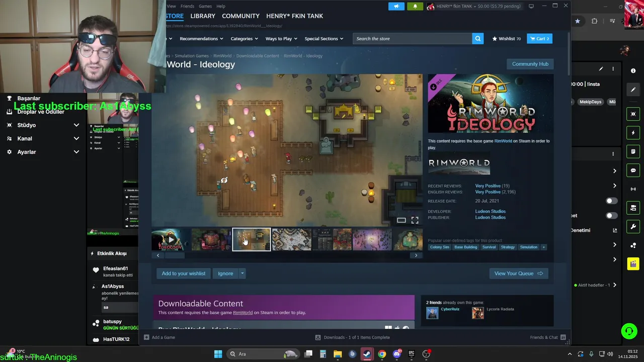Click the screen capture icon in sidebar
This screenshot has width=644, height=362.
[633, 114]
